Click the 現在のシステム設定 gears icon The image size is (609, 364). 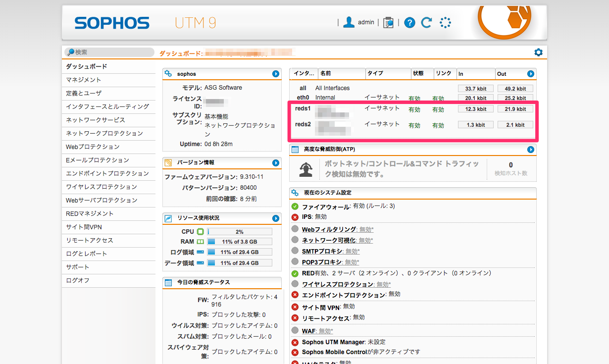pos(295,192)
